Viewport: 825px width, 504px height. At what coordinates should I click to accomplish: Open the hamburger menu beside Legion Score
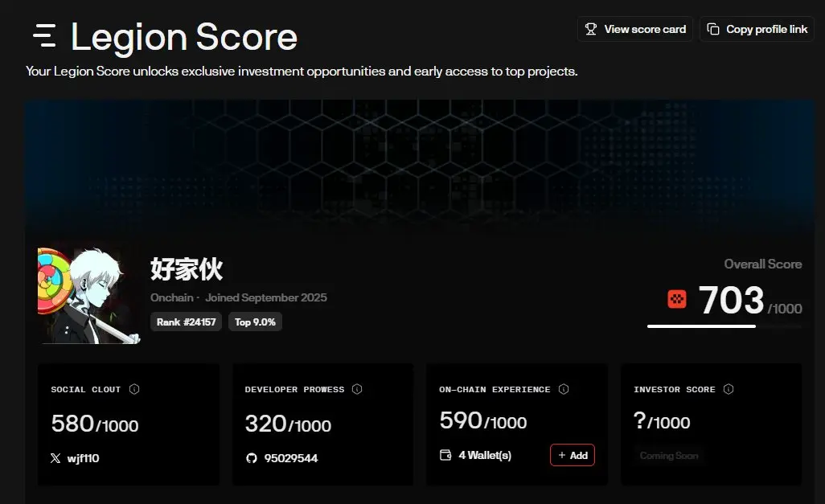pos(44,35)
